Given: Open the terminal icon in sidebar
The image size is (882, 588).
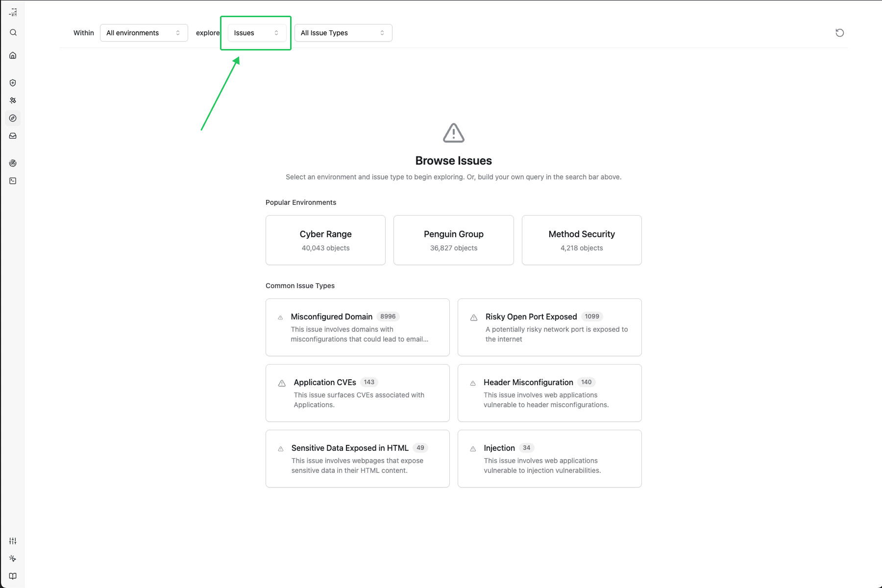Looking at the screenshot, I should coord(13,181).
